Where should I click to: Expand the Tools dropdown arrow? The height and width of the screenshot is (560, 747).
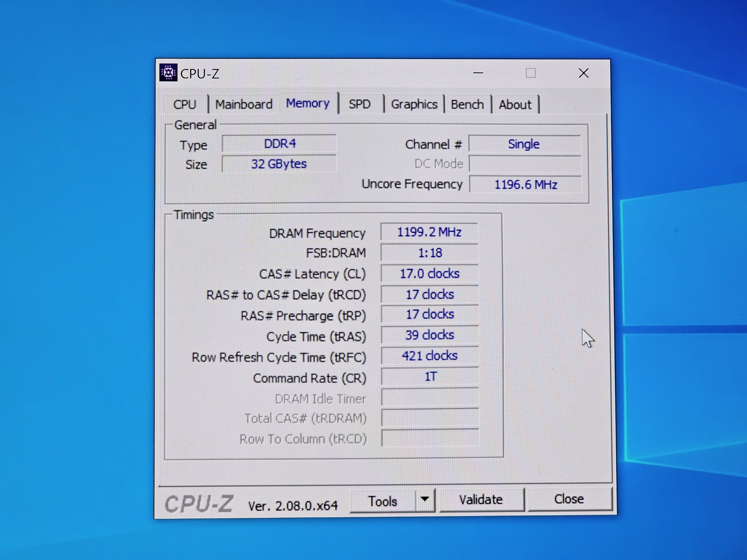tap(425, 499)
